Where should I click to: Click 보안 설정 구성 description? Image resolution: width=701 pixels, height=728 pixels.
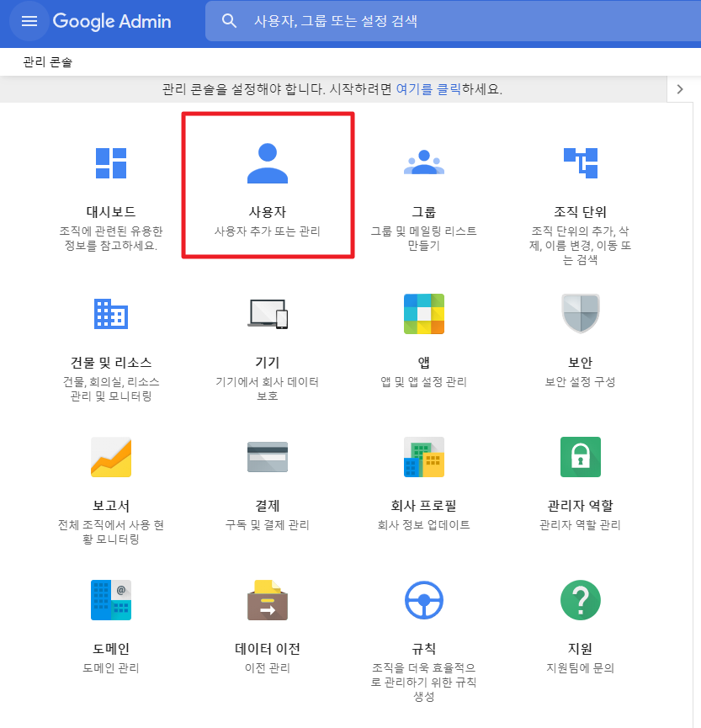pos(581,381)
